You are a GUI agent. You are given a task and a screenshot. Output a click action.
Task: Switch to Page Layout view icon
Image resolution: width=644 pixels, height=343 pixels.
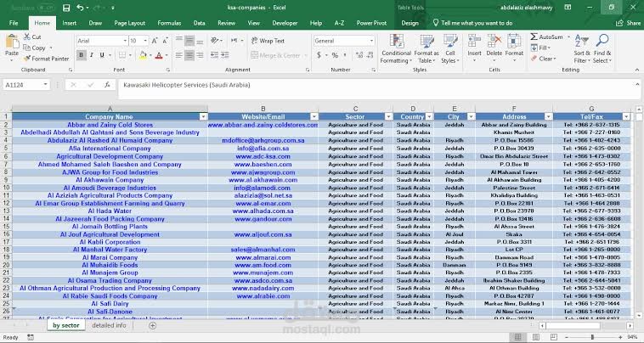click(x=535, y=337)
